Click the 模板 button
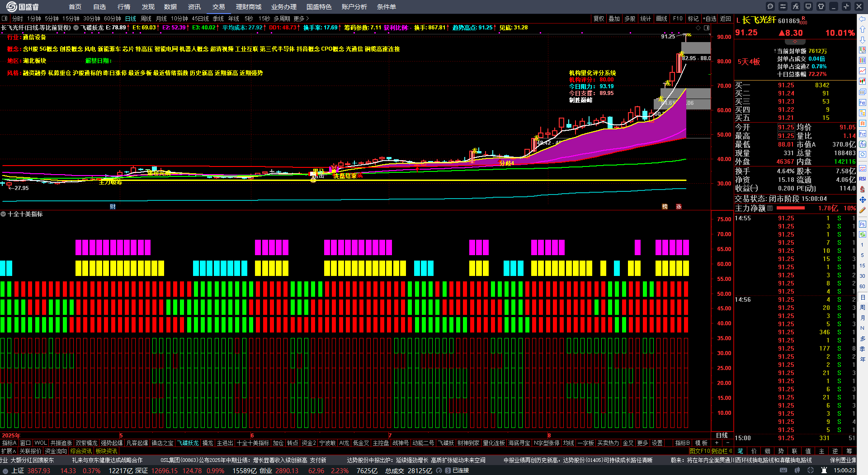Viewport: 868px width, 475px height. click(701, 443)
